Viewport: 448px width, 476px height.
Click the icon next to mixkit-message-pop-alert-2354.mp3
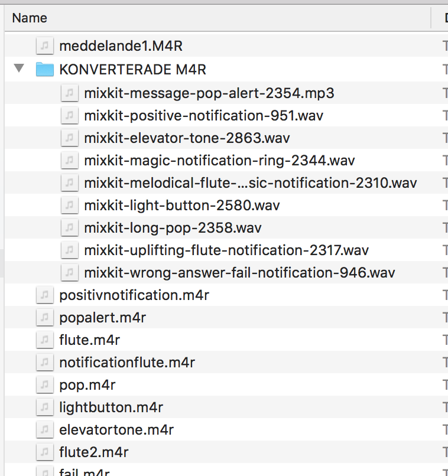69,93
